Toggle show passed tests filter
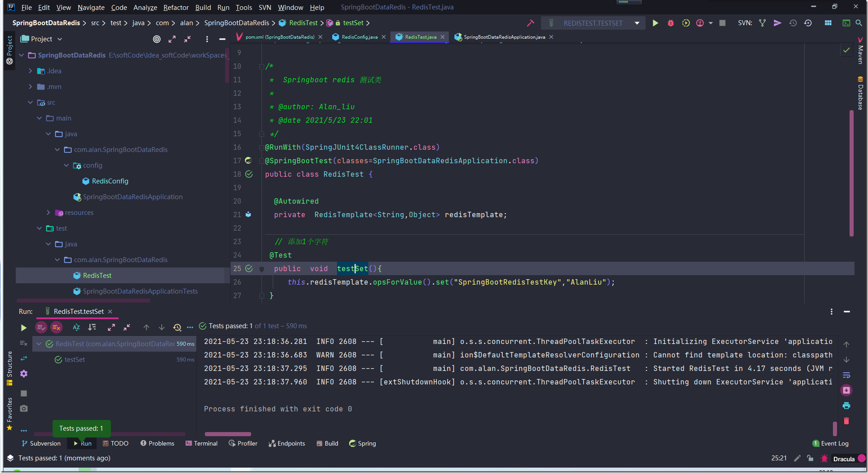The width and height of the screenshot is (868, 473). [x=41, y=327]
